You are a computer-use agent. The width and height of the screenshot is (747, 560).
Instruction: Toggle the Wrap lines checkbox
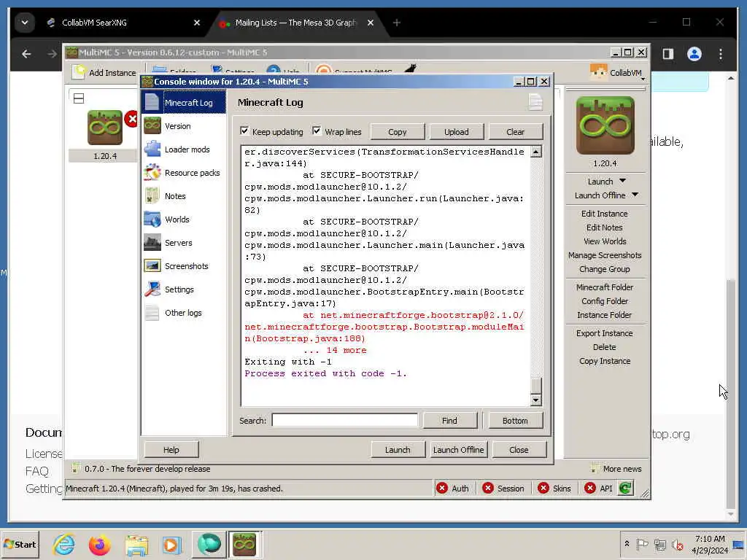click(317, 131)
